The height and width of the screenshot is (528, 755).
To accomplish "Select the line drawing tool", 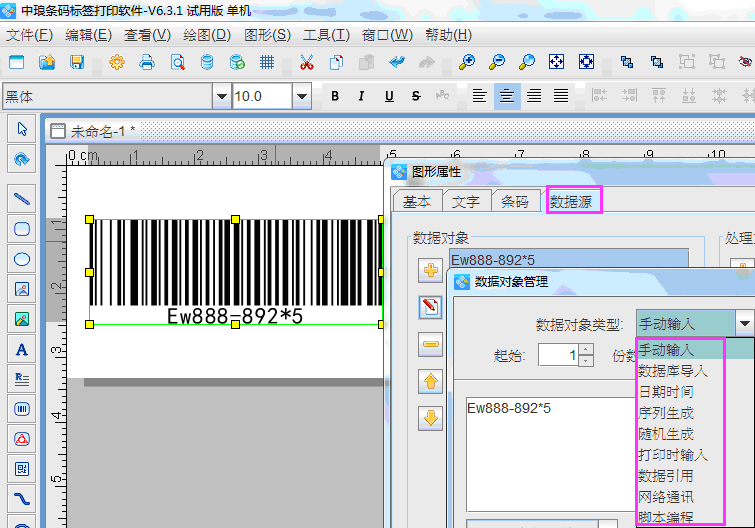I will 22,199.
